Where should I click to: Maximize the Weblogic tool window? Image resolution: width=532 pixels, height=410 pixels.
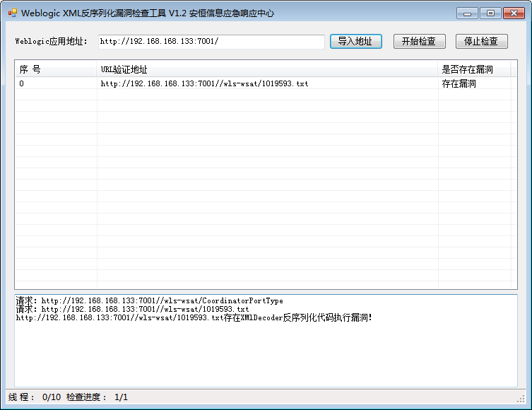point(490,13)
